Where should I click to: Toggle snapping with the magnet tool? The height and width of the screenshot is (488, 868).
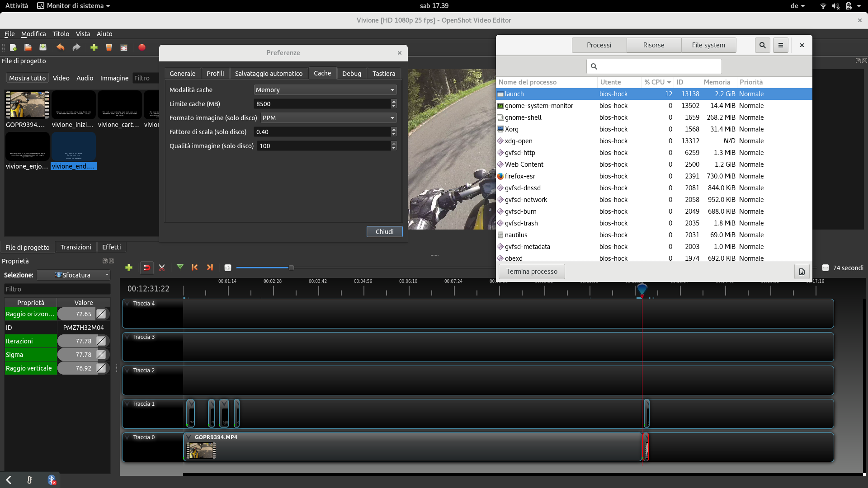(146, 267)
